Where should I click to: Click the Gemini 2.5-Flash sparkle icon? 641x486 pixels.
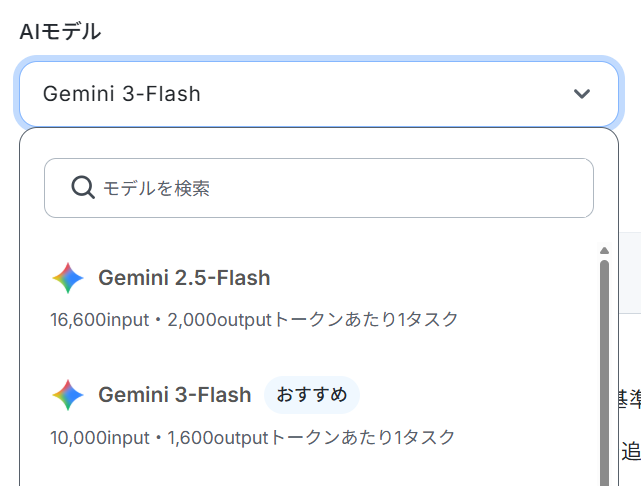tap(67, 278)
